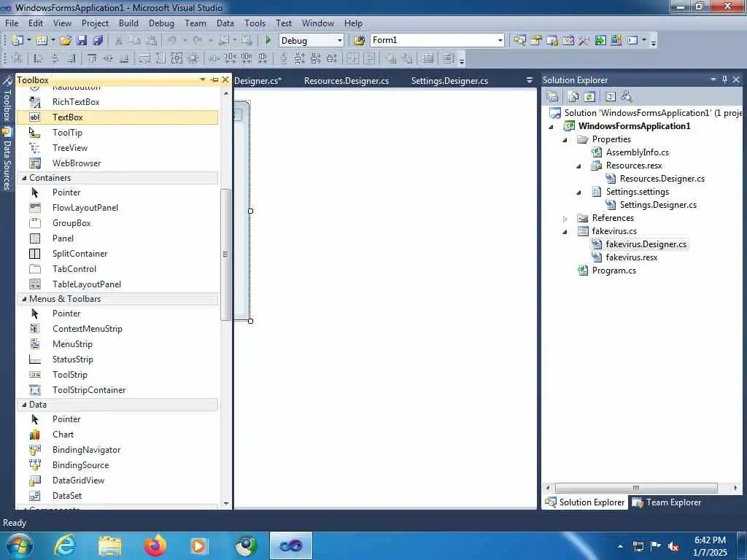Choose FlowLayoutPanel from Containers group
The image size is (747, 560).
click(117, 208)
